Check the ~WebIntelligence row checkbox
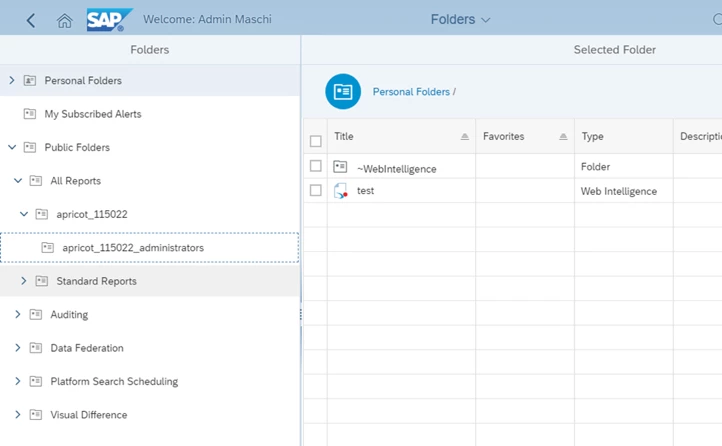Screen dimensions: 722x446 [x=315, y=166]
